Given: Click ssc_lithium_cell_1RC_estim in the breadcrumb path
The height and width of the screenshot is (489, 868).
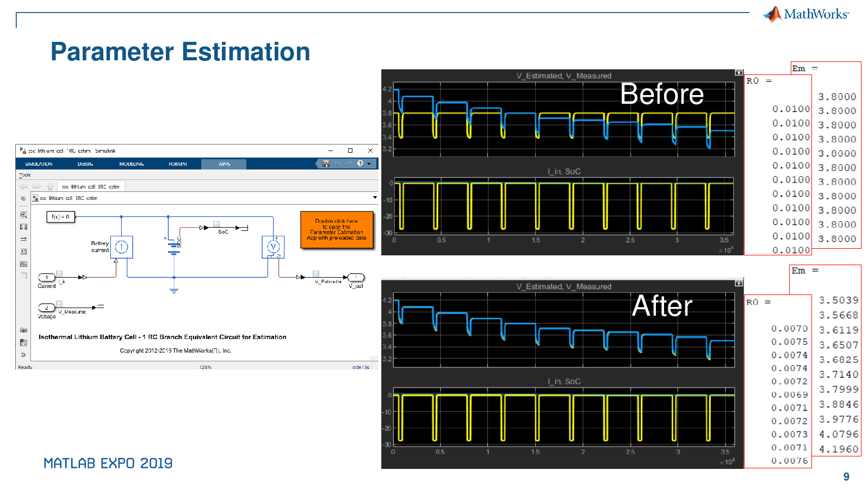Looking at the screenshot, I should click(69, 198).
